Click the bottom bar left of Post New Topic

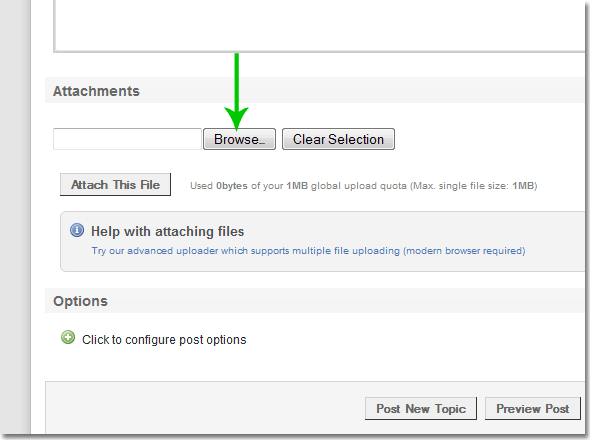coord(205,408)
